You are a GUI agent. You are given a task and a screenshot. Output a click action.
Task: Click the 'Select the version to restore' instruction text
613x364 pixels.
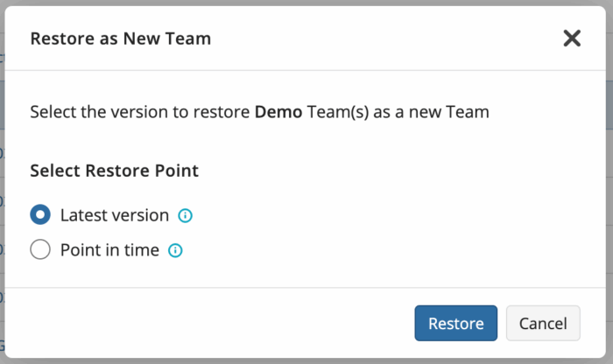140,112
